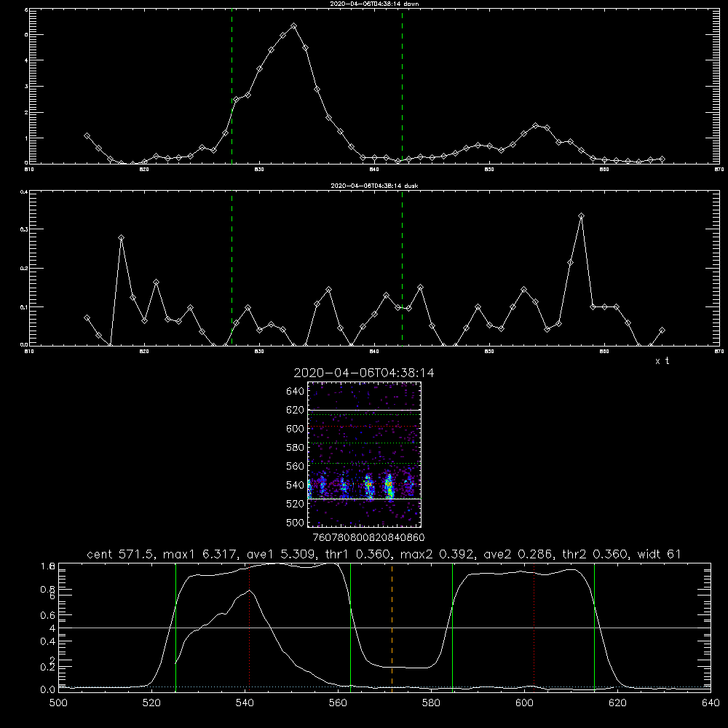
Task: Click the '620' label on bottom plot x-axis
Action: [x=618, y=703]
